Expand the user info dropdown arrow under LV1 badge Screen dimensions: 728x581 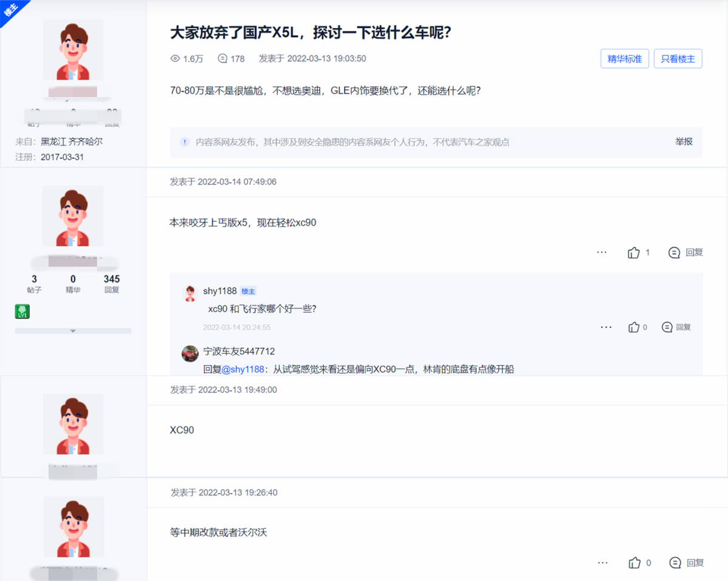[x=73, y=331]
